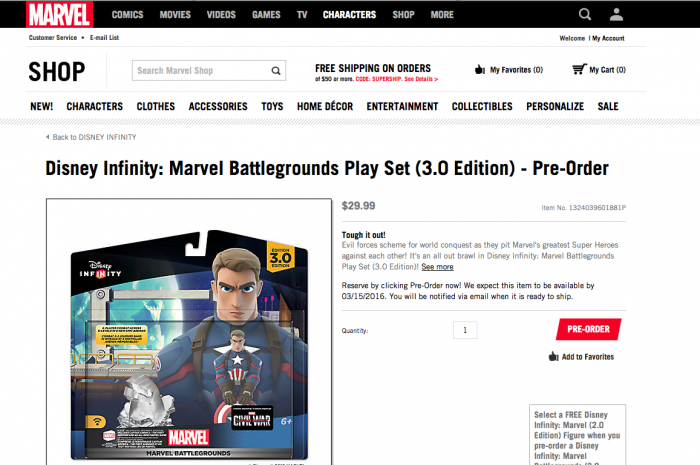
Task: Submit shop search with magnifier icon
Action: 276,71
